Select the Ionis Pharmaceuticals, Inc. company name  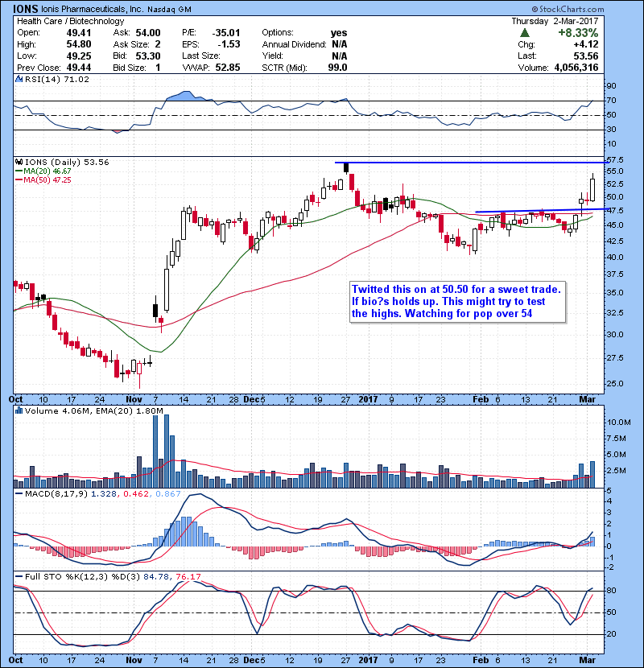(93, 9)
